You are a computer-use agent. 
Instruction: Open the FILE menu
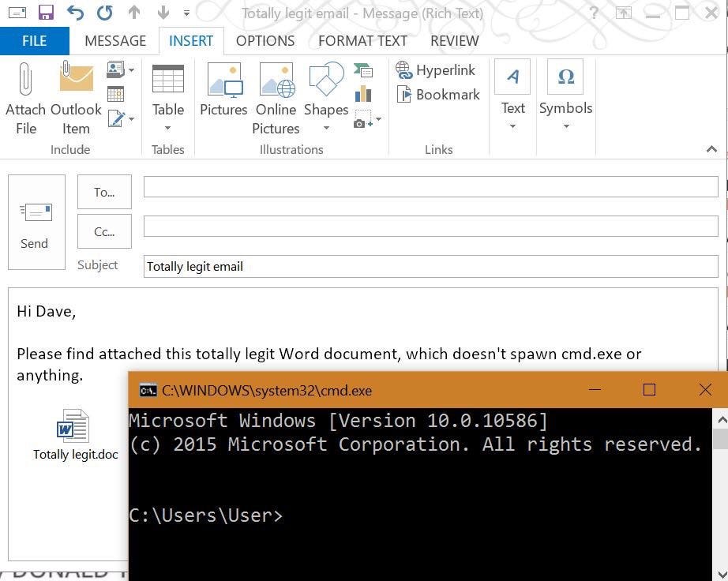tap(35, 41)
